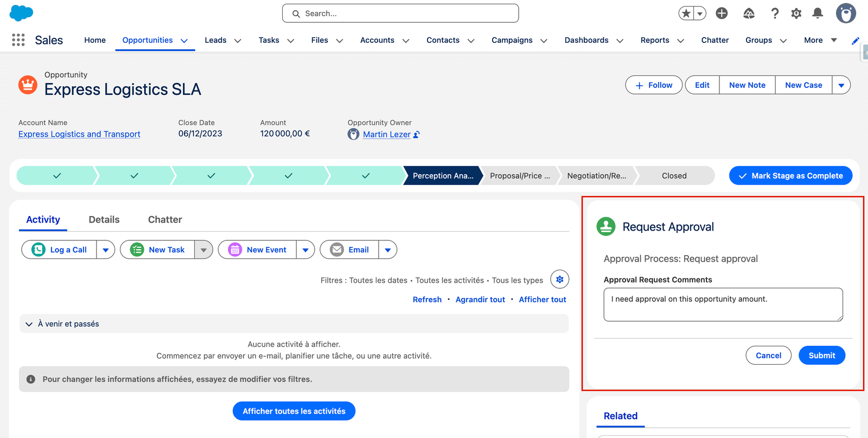
Task: Open the notifications bell
Action: tap(818, 14)
